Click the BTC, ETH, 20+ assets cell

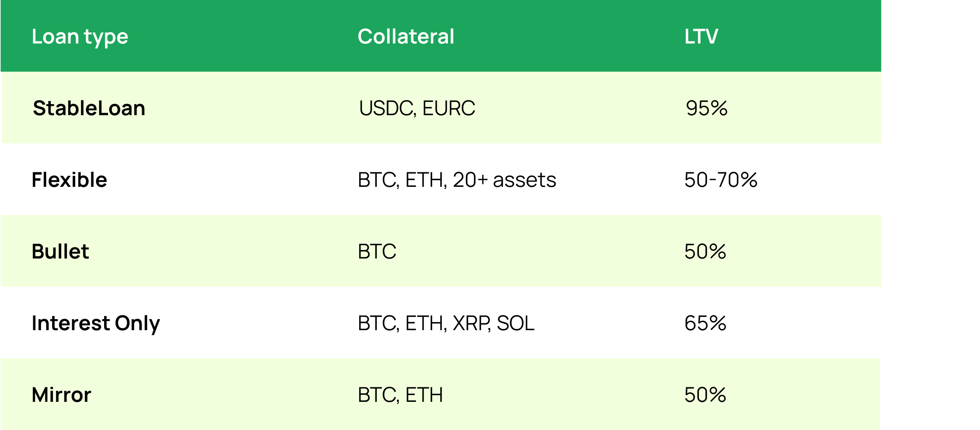pos(457,180)
